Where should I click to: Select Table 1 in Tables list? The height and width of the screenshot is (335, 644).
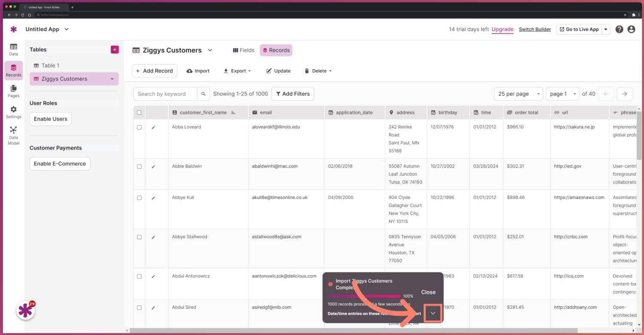coord(50,65)
